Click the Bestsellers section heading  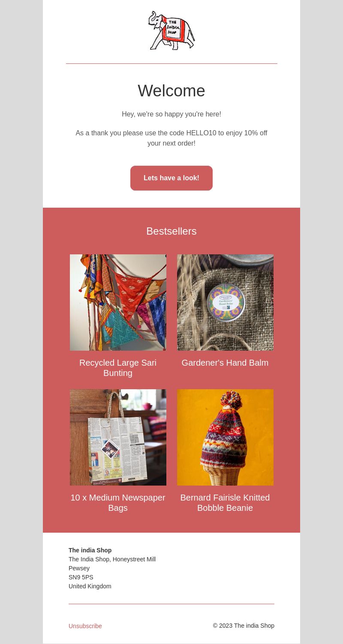(171, 231)
